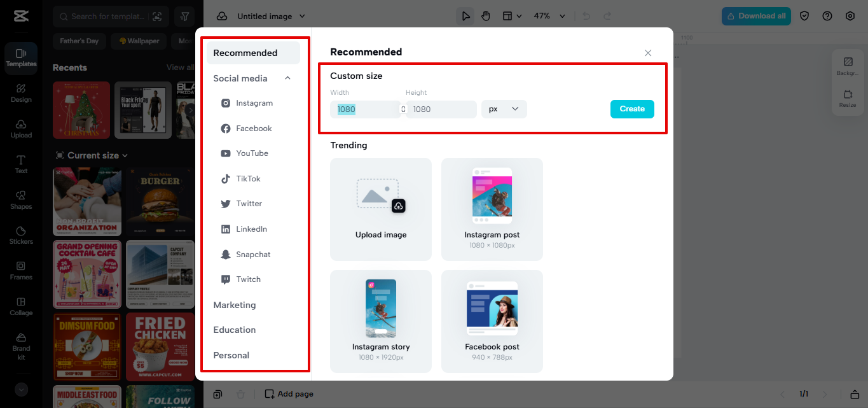Select the Text tool in the sidebar
Viewport: 868px width, 408px height.
tap(20, 165)
